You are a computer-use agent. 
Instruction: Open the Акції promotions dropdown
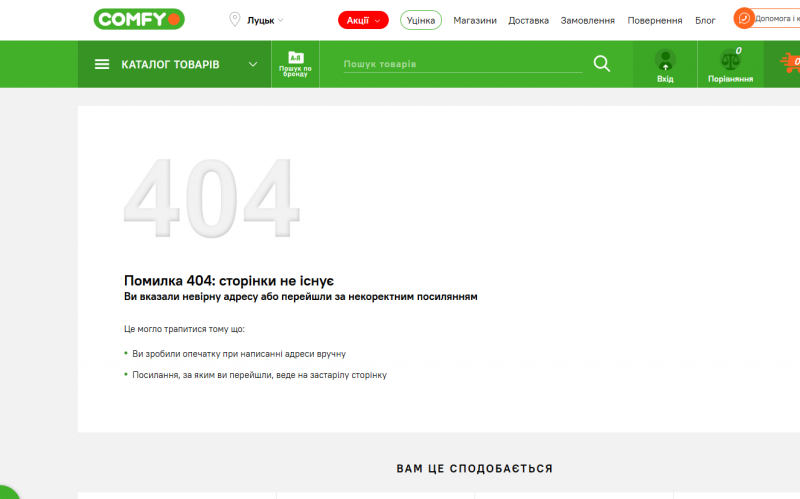[363, 20]
